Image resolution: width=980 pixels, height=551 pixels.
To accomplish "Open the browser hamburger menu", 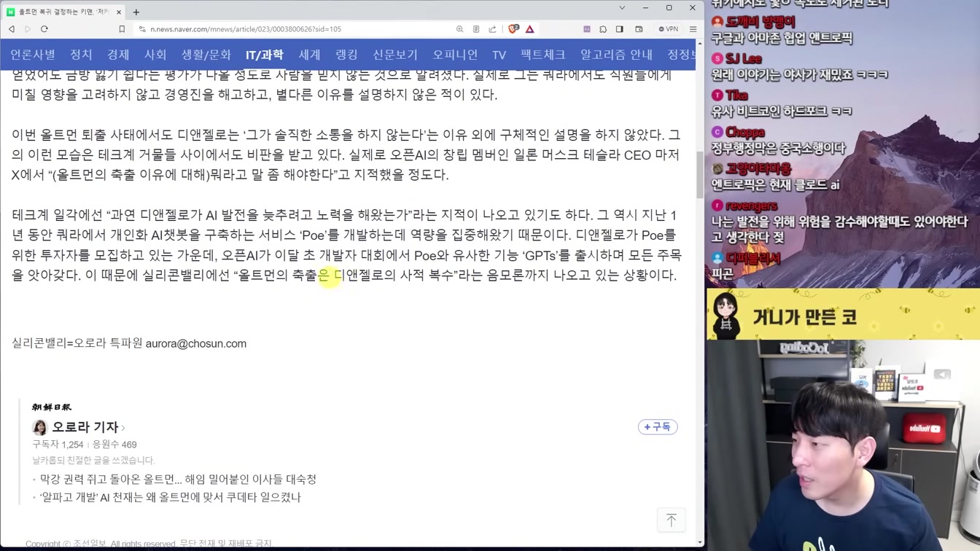I will click(x=693, y=29).
